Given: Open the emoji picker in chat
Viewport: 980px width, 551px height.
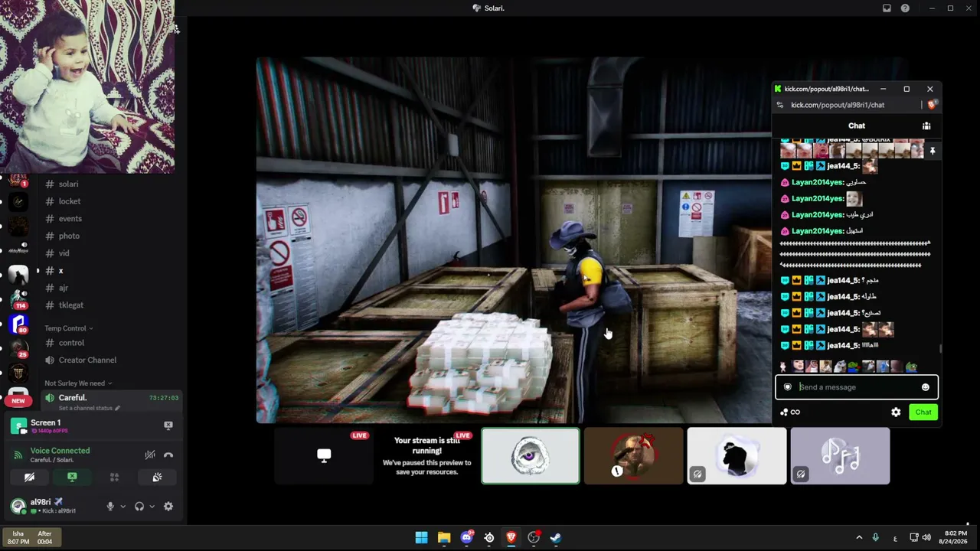Looking at the screenshot, I should (x=926, y=387).
